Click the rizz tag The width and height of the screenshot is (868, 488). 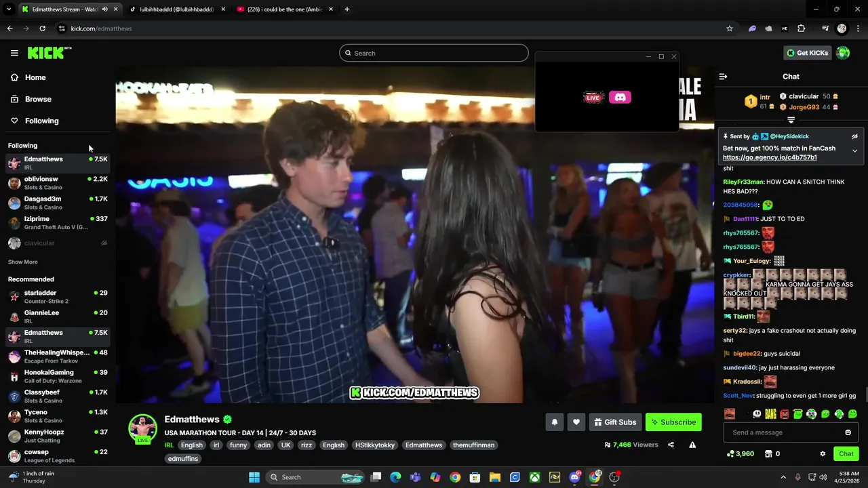click(x=307, y=445)
